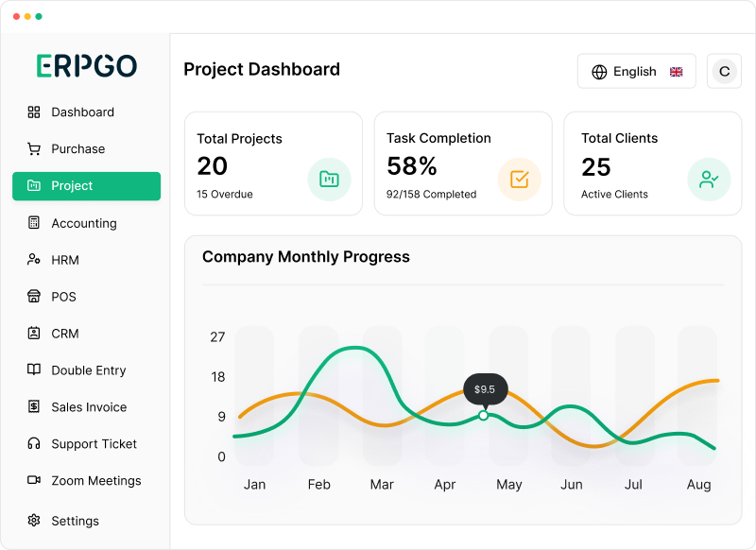Click the "92/158 Completed" text
This screenshot has height=550, width=756.
coord(432,194)
